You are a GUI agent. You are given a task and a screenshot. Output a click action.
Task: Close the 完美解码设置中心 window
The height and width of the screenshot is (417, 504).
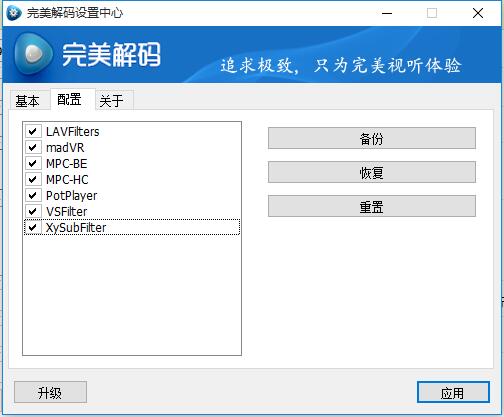coord(478,13)
